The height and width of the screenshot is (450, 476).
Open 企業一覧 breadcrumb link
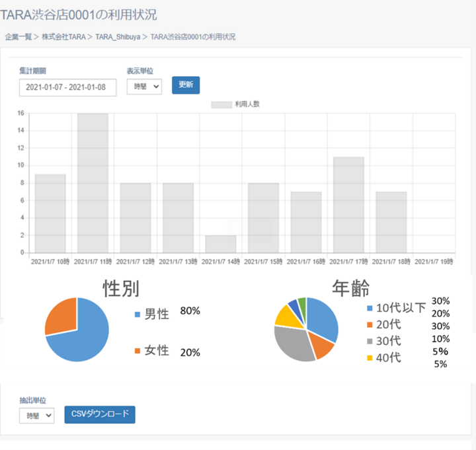19,37
